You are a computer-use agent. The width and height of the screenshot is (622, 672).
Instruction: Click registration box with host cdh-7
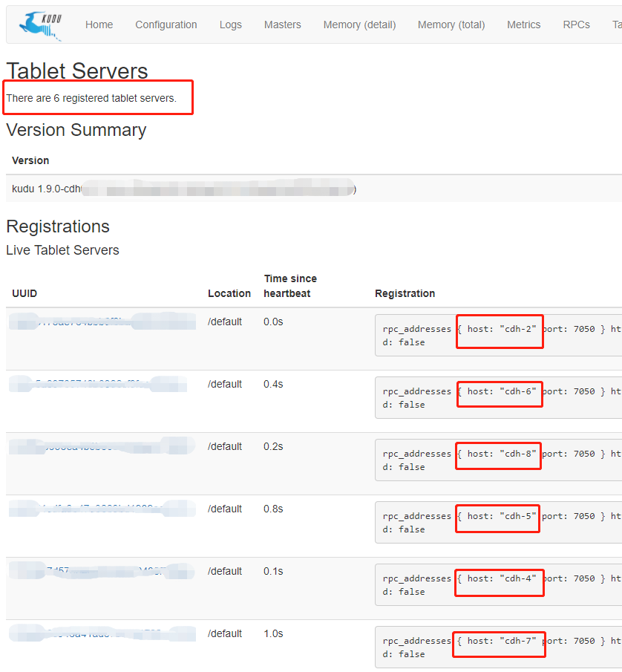click(x=498, y=647)
